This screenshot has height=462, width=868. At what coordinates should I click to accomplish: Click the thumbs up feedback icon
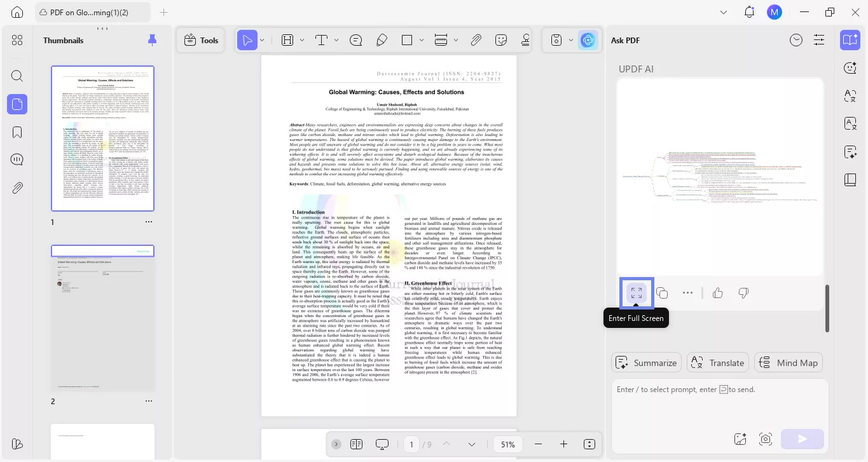pos(718,293)
